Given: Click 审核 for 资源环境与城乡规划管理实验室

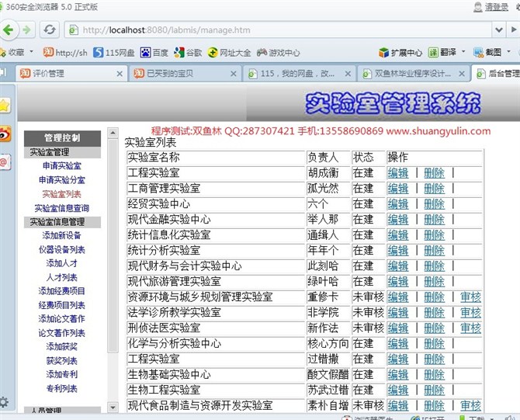Looking at the screenshot, I should 470,297.
